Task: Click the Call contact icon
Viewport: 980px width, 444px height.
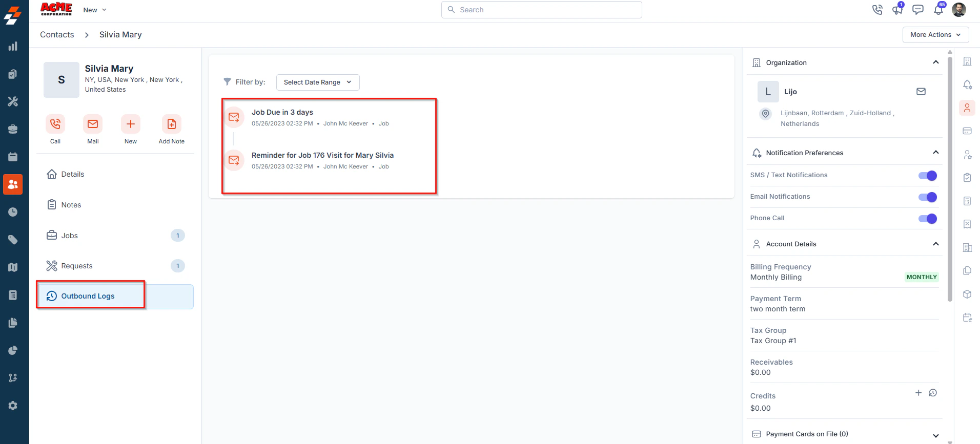Action: pyautogui.click(x=55, y=124)
